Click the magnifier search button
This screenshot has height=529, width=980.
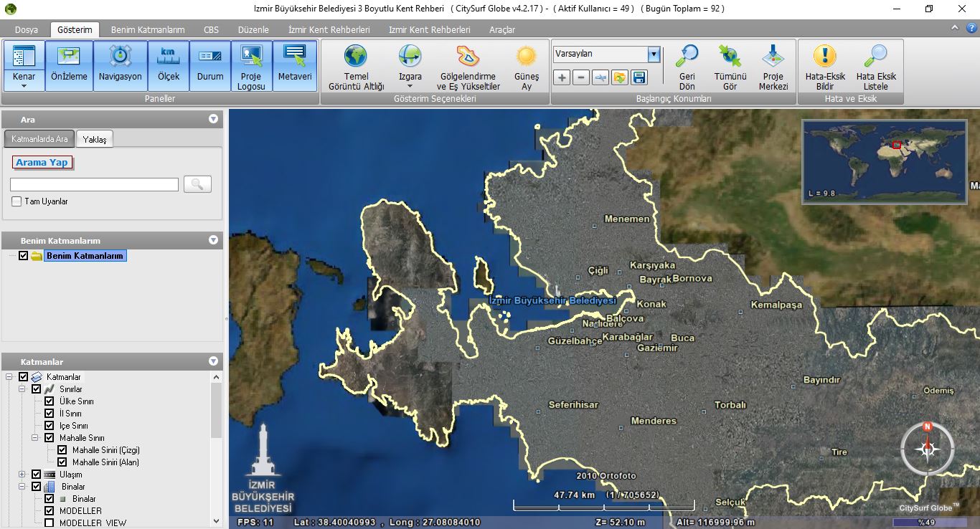coord(197,184)
